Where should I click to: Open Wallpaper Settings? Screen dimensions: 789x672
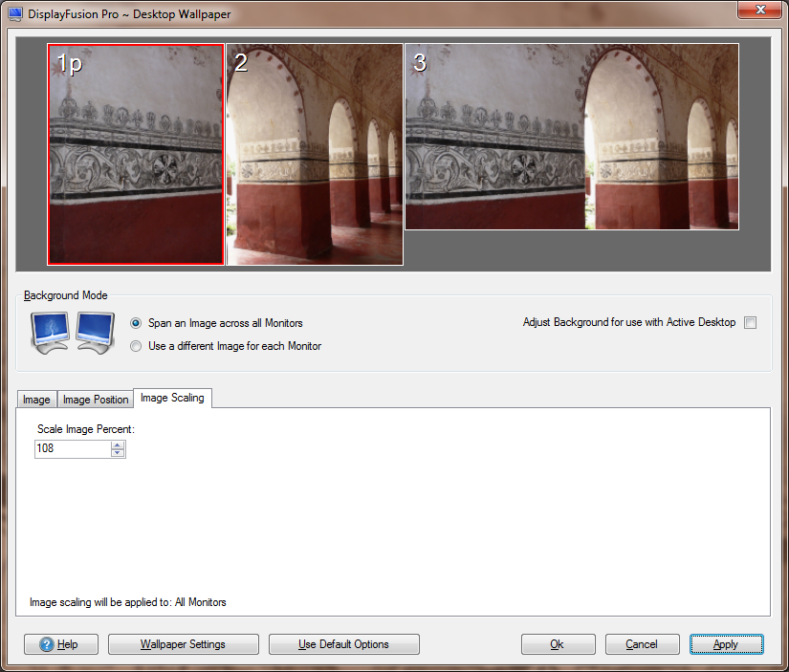click(184, 644)
